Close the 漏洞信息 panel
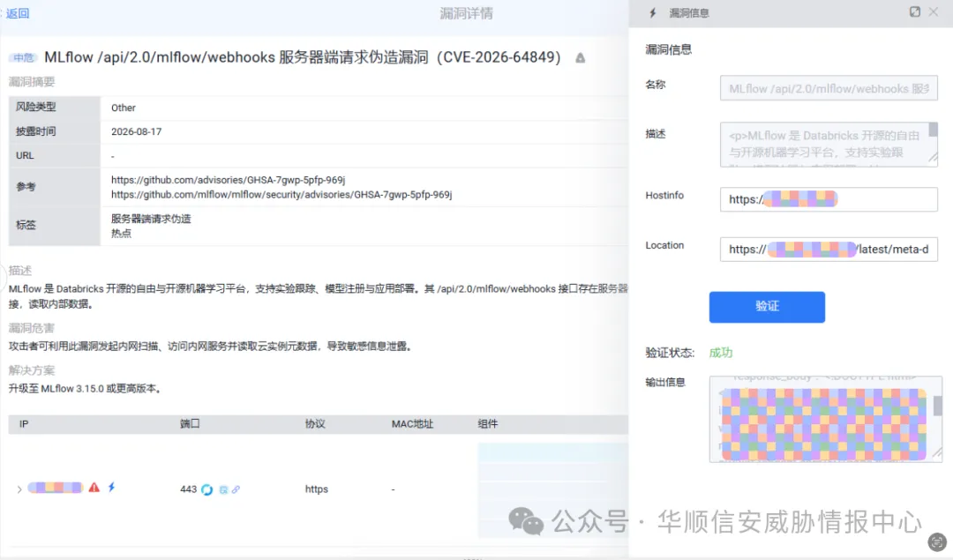This screenshot has width=953, height=560. (934, 12)
